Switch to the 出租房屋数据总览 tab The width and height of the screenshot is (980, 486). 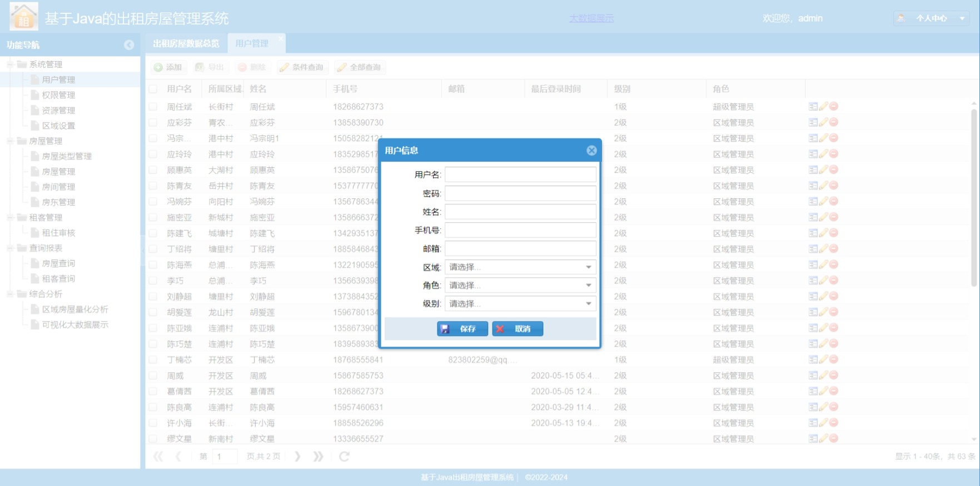coord(186,43)
